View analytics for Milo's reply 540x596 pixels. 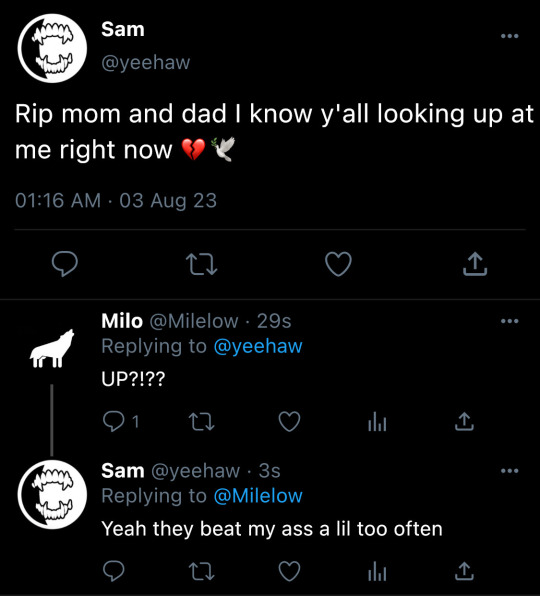(377, 422)
